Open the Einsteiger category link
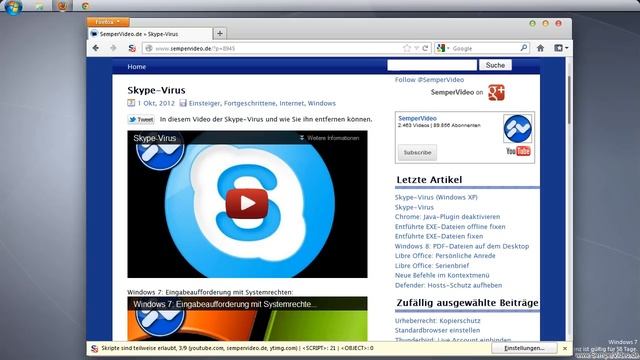 (x=204, y=103)
